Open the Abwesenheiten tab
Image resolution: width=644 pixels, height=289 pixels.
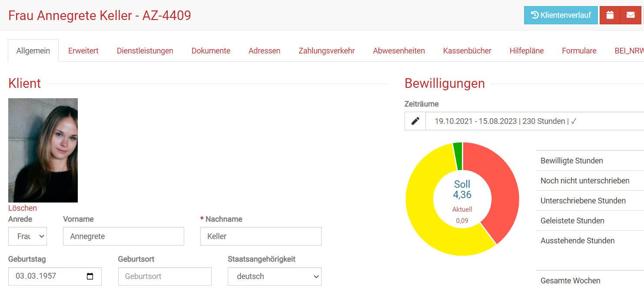398,51
